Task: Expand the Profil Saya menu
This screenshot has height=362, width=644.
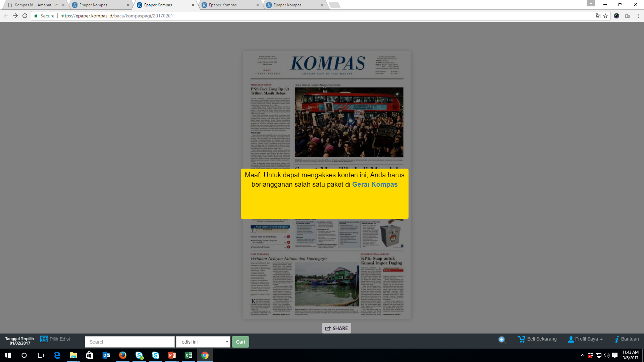Action: tap(585, 339)
